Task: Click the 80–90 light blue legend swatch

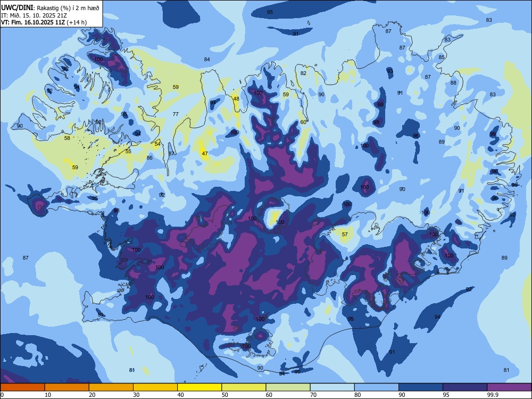Action: pyautogui.click(x=377, y=387)
